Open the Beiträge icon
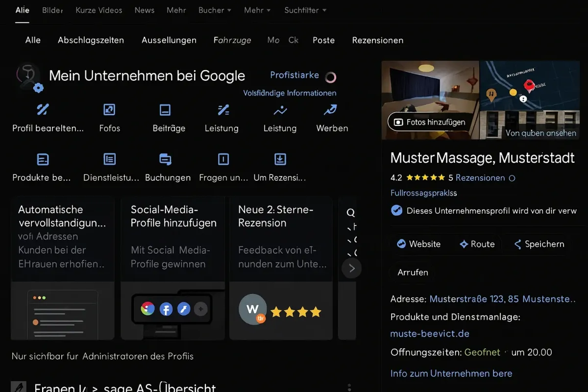Image resolution: width=588 pixels, height=392 pixels. pos(165,110)
